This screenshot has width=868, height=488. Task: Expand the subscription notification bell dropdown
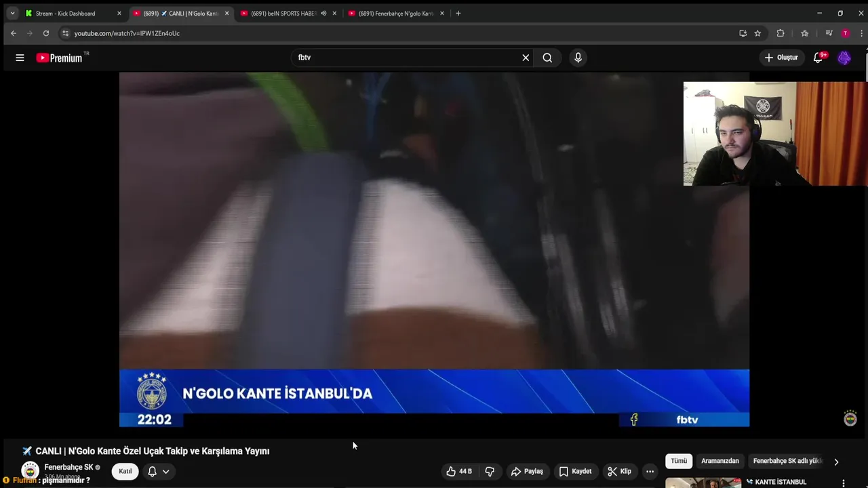coord(159,471)
